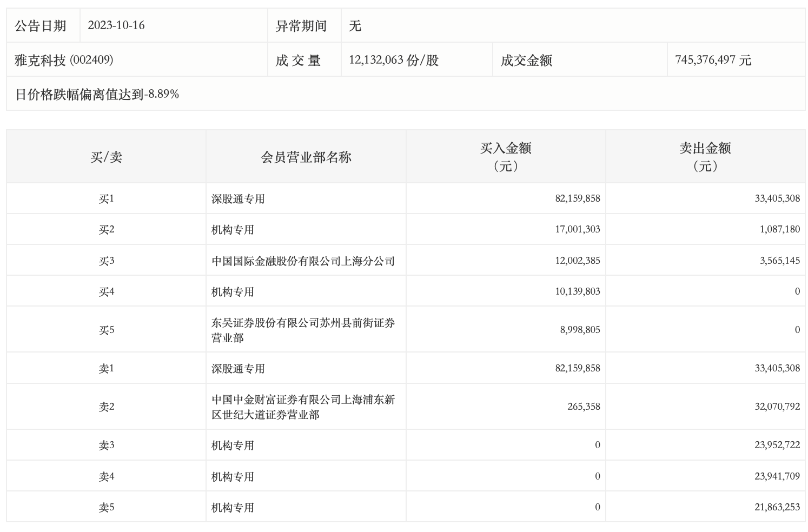808x532 pixels.
Task: Click the buy amount 8,998,805
Action: [x=580, y=330]
